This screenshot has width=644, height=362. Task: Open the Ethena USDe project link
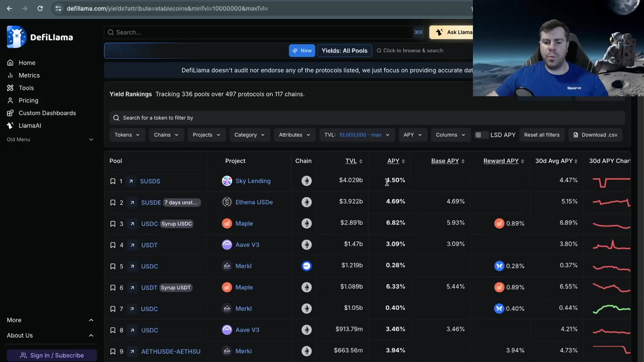(x=254, y=202)
